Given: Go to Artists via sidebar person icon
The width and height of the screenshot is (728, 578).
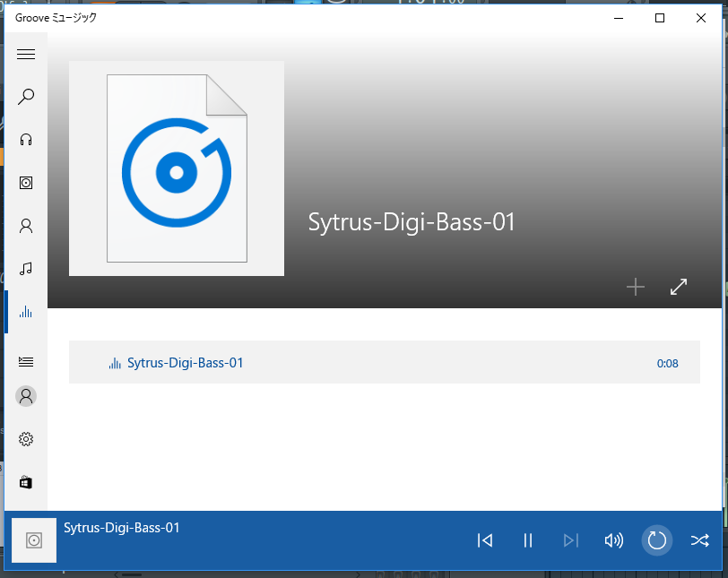Looking at the screenshot, I should [26, 226].
